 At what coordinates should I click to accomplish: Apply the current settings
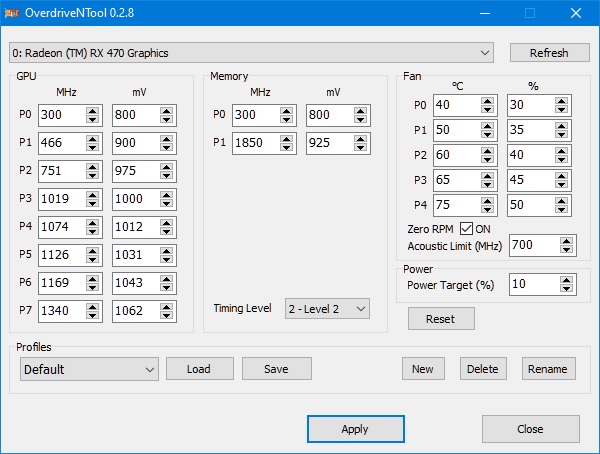355,429
